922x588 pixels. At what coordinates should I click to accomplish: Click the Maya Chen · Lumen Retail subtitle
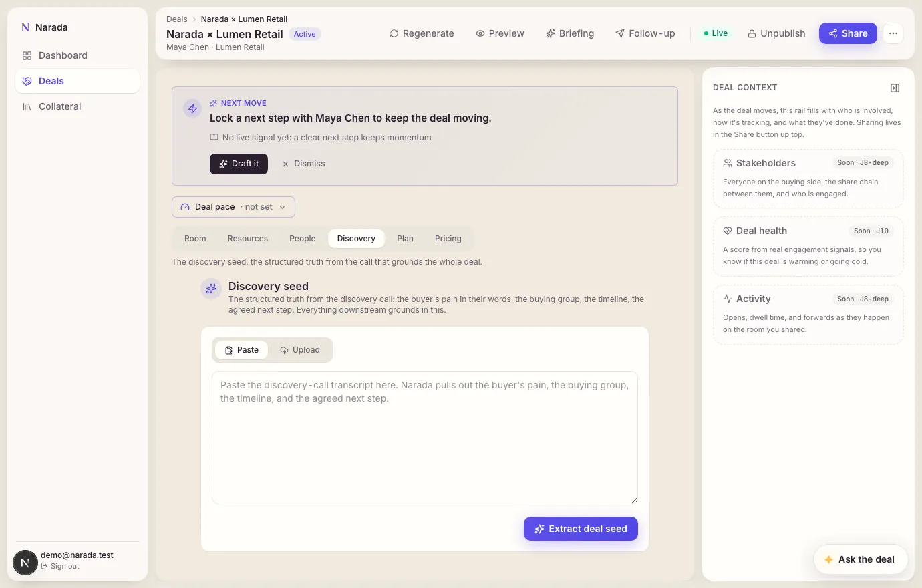coord(215,47)
